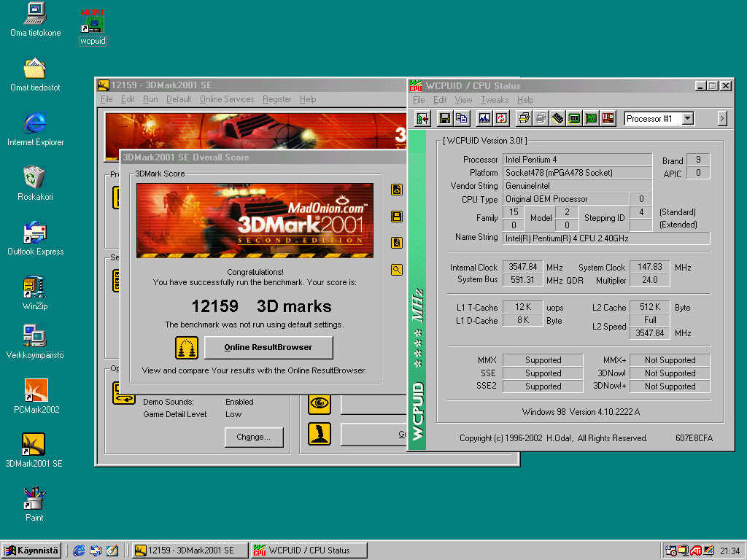Open Paint desktop shortcut
Image resolution: width=747 pixels, height=560 pixels.
34,505
